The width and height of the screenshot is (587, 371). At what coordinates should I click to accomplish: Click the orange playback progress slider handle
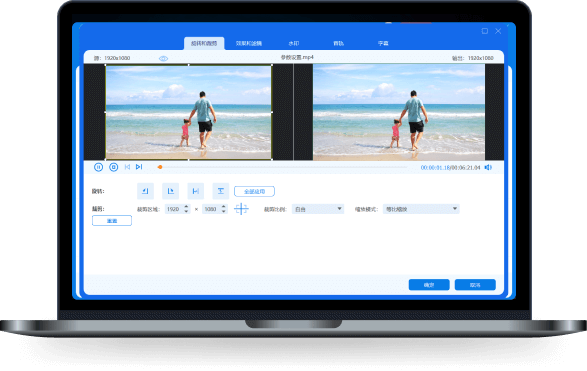coord(160,167)
